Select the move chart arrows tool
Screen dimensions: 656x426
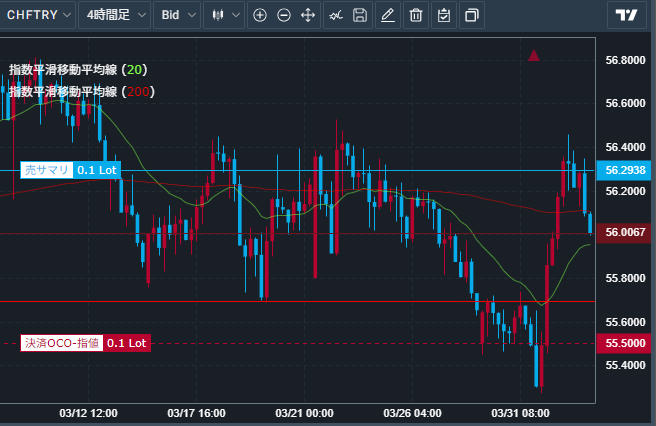308,15
